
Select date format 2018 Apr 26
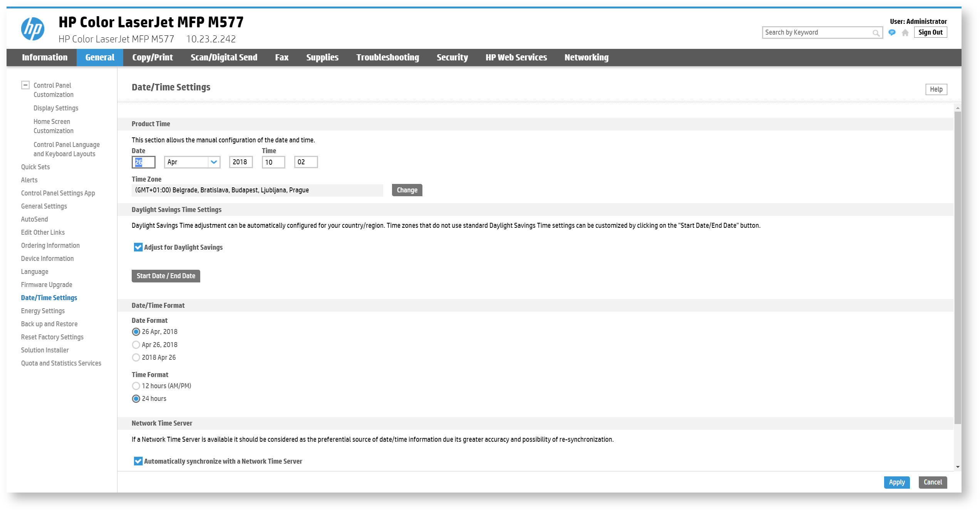pos(136,357)
